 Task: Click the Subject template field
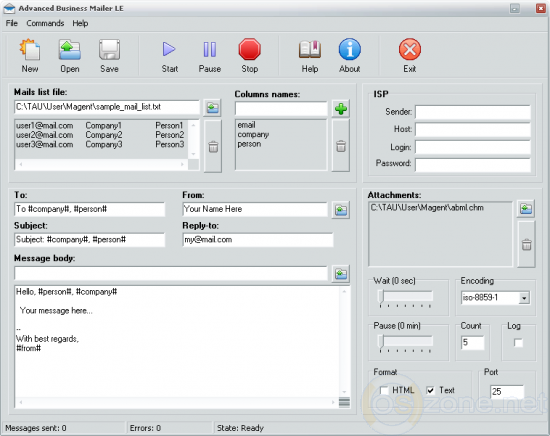click(x=89, y=240)
